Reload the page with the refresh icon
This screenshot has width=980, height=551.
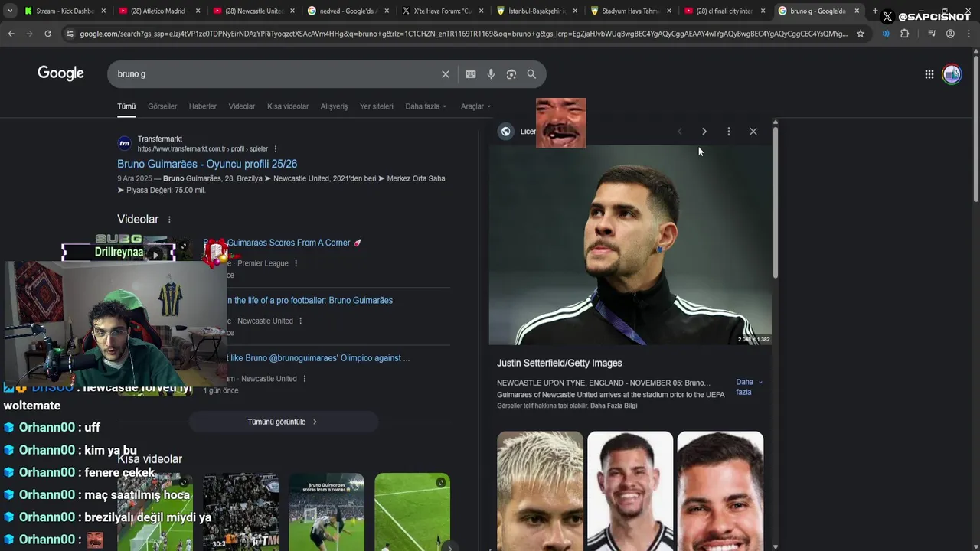point(47,34)
